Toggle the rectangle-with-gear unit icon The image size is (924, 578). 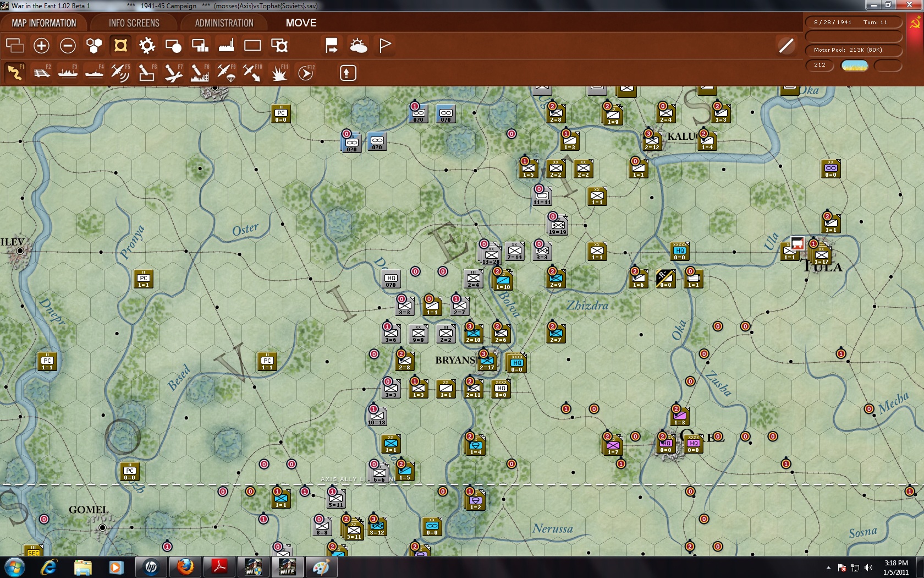click(279, 45)
